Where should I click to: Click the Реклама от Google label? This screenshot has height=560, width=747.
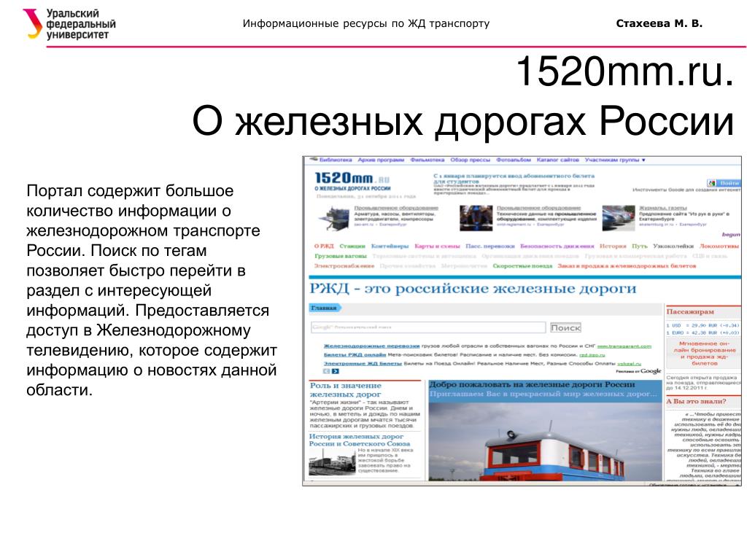[638, 371]
